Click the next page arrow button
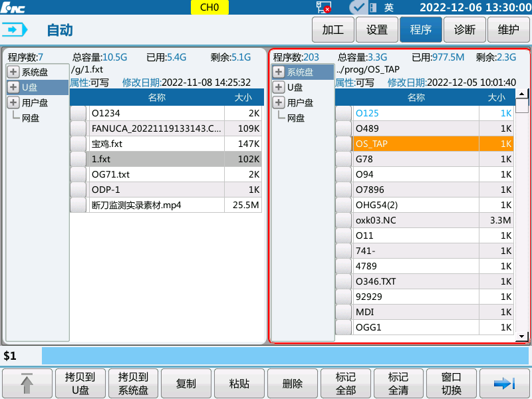 505,383
